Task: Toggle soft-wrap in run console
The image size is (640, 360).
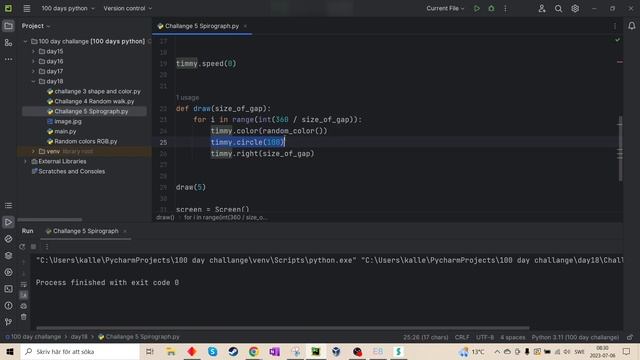Action: point(24,284)
